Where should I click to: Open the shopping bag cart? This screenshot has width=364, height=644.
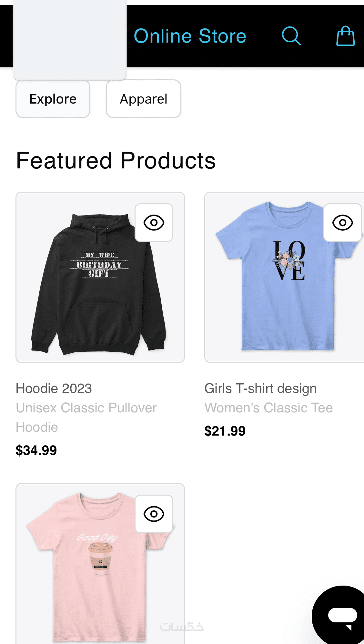(345, 36)
